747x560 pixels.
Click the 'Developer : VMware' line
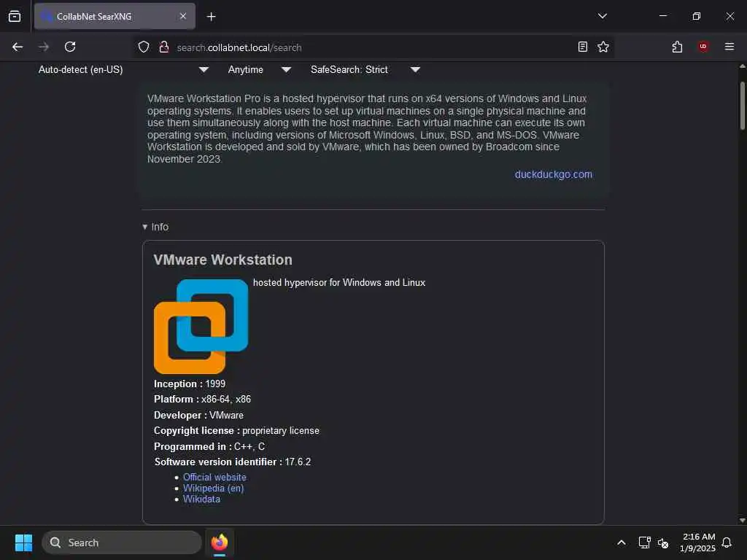pos(198,415)
